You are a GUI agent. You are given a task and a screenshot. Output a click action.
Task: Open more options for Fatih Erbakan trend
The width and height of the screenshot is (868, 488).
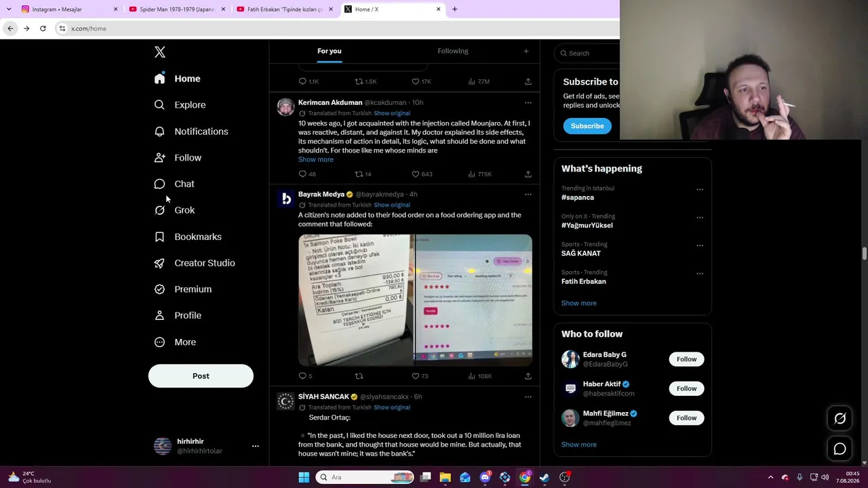tap(700, 274)
